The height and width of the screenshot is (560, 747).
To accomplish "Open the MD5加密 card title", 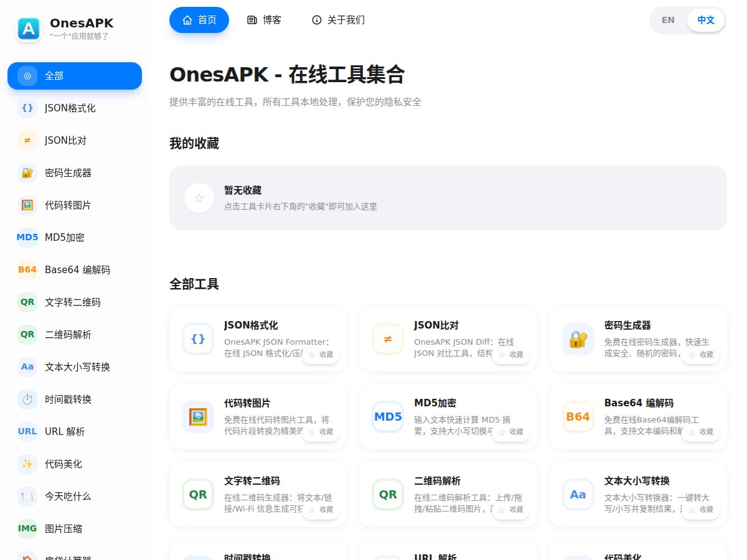I will [x=435, y=403].
